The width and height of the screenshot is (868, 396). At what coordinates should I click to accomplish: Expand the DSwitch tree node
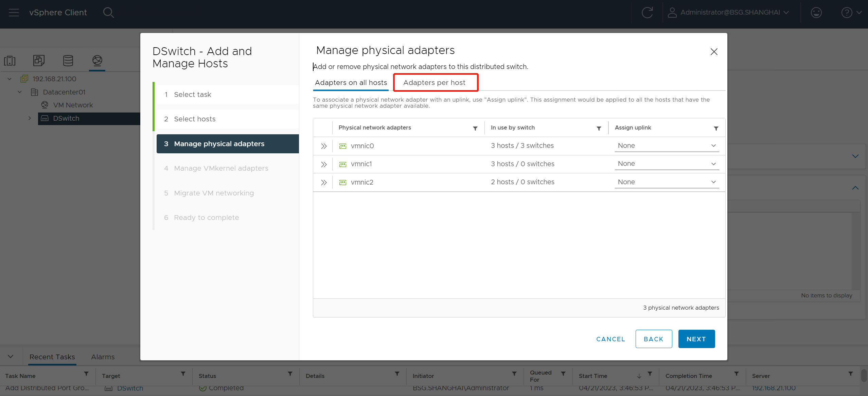(30, 118)
